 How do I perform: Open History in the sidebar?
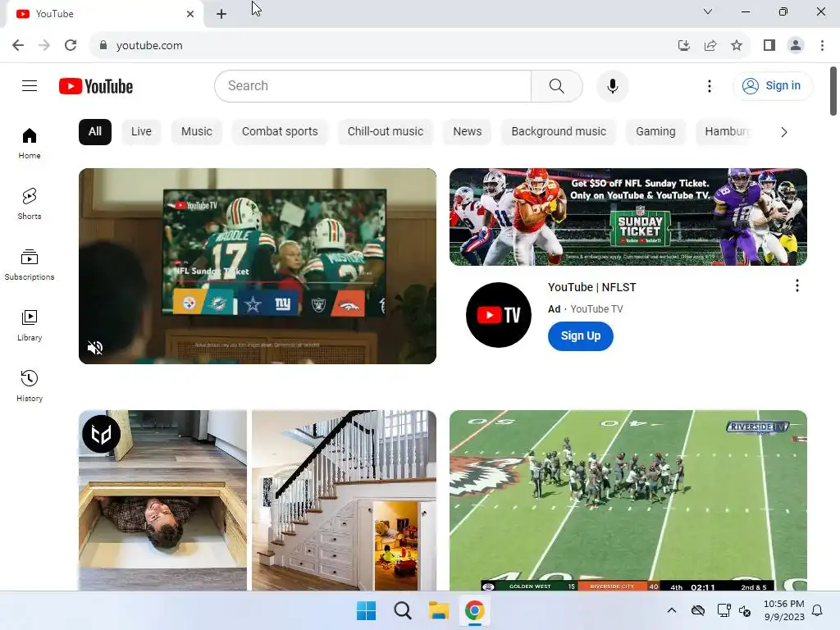point(30,386)
